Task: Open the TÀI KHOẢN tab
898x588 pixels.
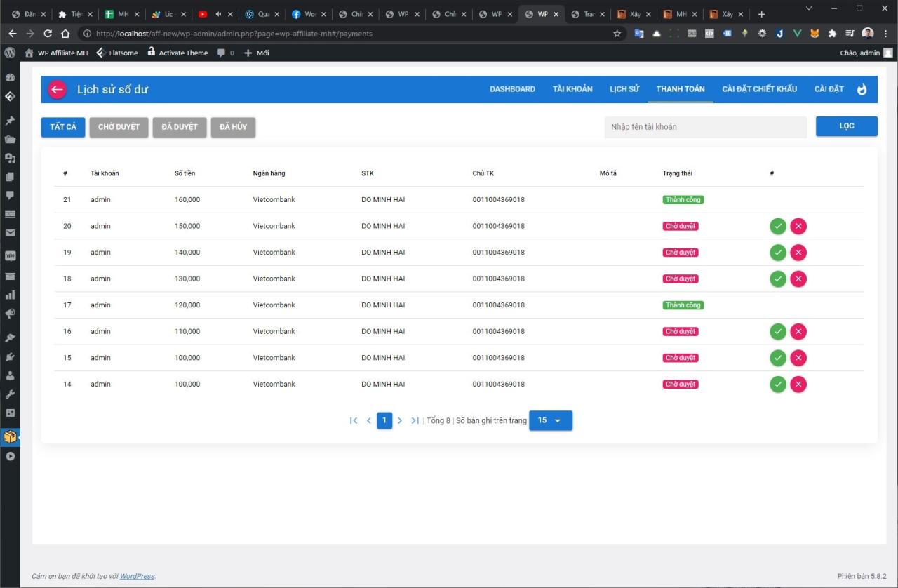Action: pyautogui.click(x=572, y=89)
